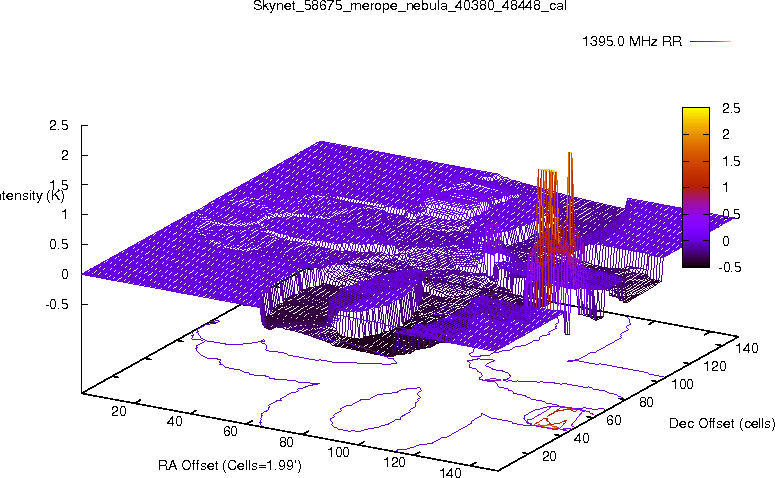Click the 1 label on the color bar
Image resolution: width=775 pixels, height=478 pixels.
(x=726, y=187)
